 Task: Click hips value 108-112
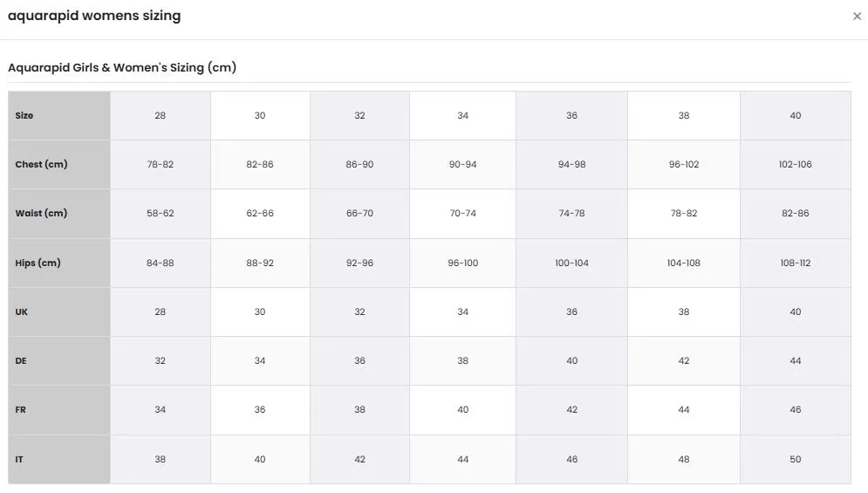point(796,264)
